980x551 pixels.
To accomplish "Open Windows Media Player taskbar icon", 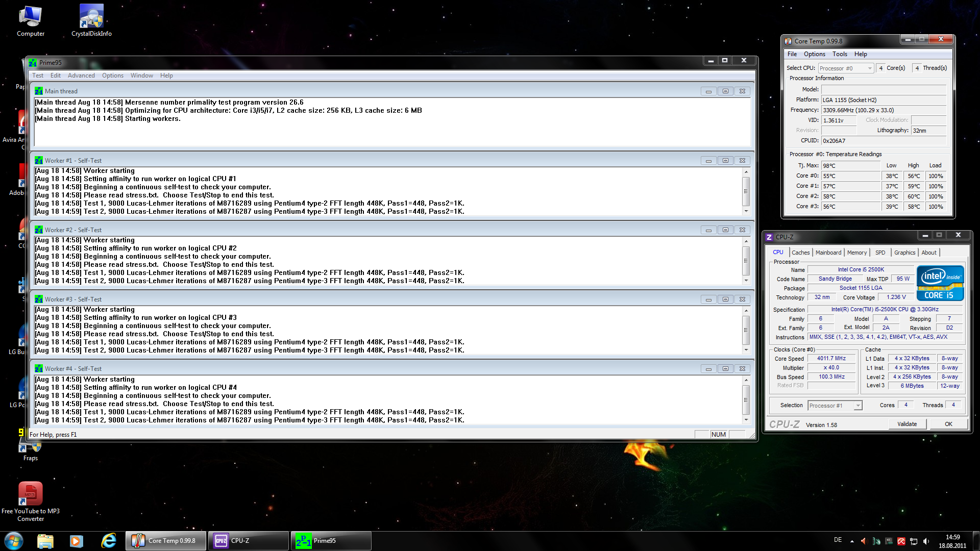I will pyautogui.click(x=77, y=541).
